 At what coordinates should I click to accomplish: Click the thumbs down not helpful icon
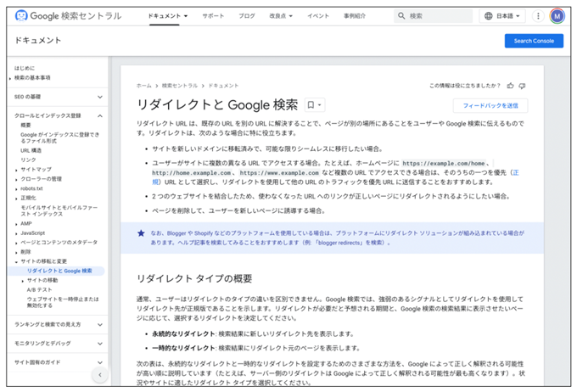tap(522, 86)
